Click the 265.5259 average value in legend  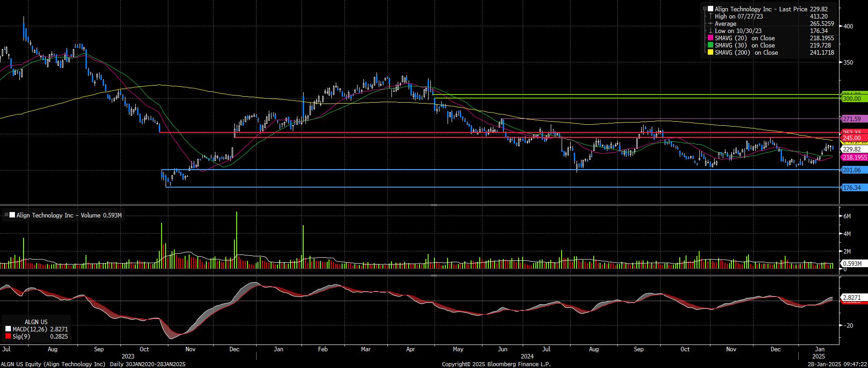click(x=822, y=24)
